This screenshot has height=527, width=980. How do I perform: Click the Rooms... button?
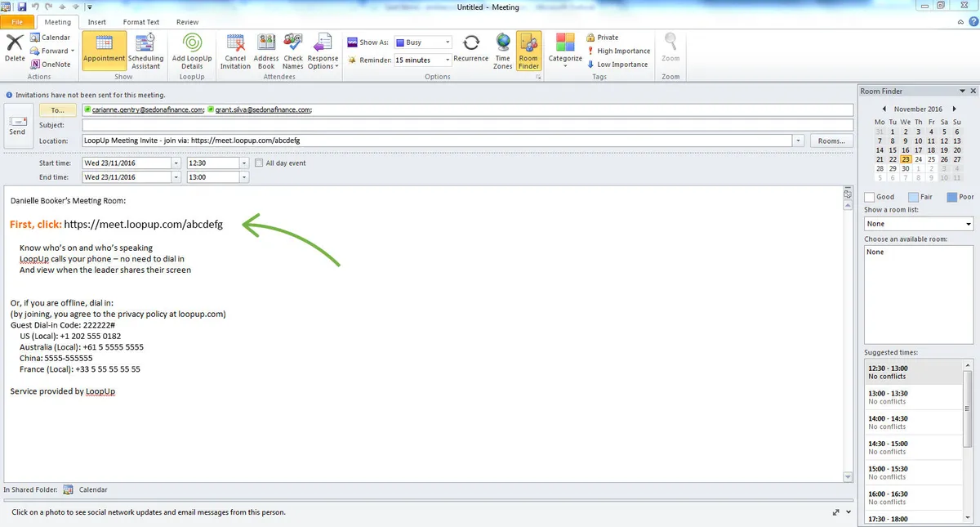831,141
